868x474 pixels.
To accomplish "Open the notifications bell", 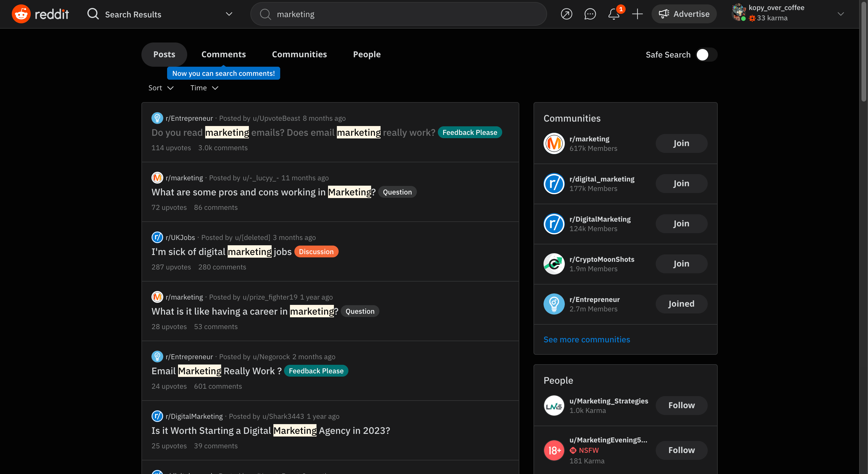I will click(614, 14).
